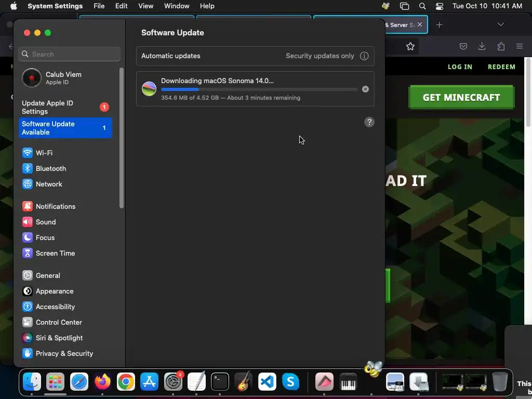
Task: Open the Window menu
Action: click(177, 6)
